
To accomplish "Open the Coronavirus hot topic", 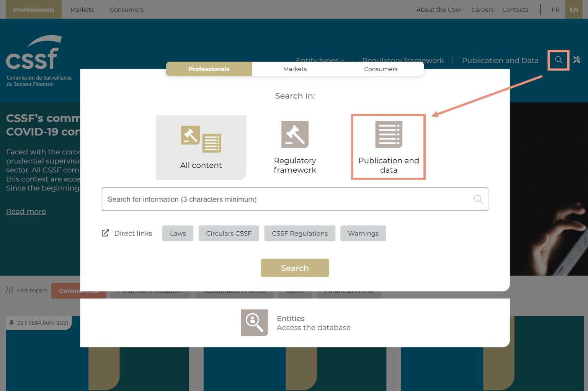I will pos(78,290).
